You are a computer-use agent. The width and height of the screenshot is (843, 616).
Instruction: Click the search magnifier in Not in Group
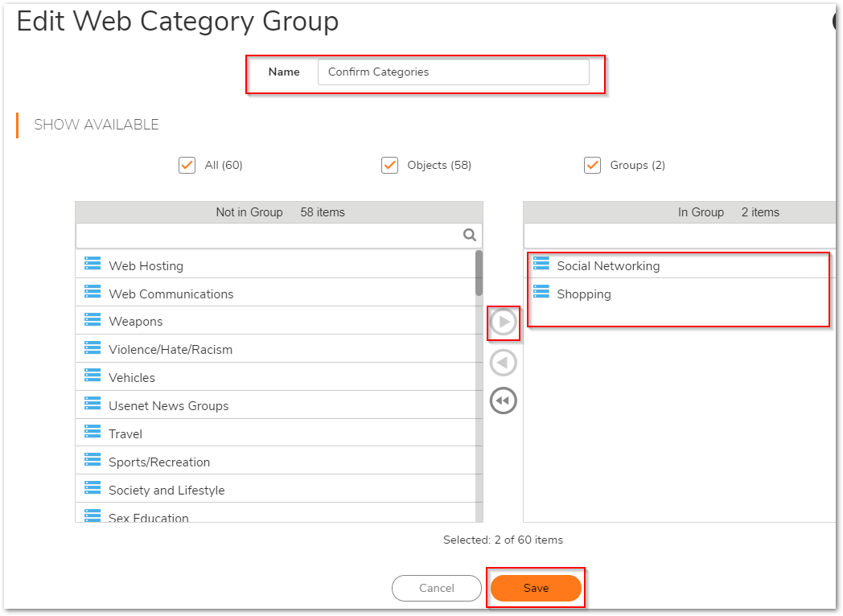click(470, 236)
